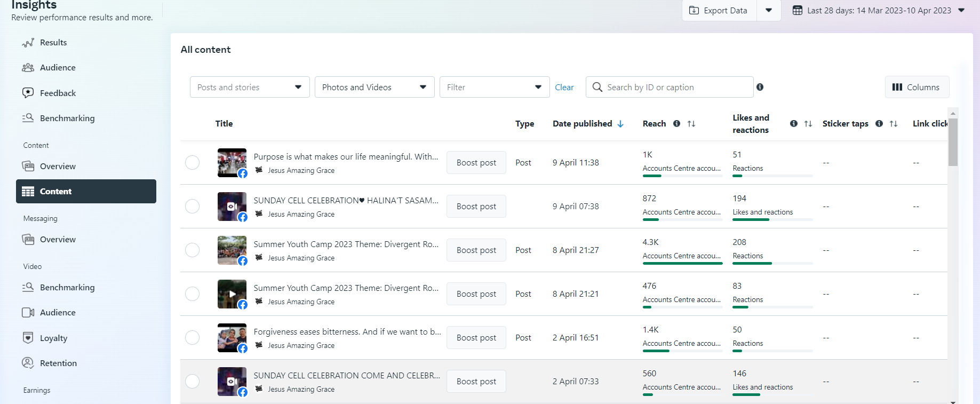
Task: Sort by Date published arrow
Action: point(620,124)
